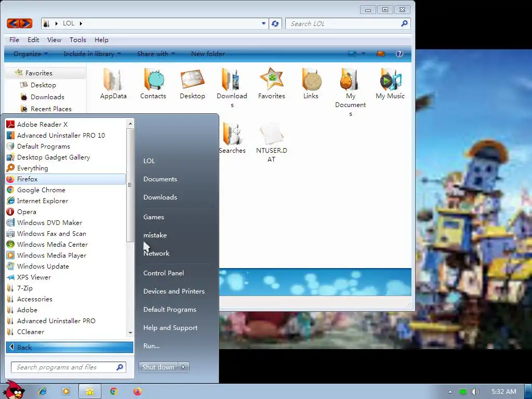The image size is (532, 399).
Task: Open Windows Media Center
Action: click(65, 244)
